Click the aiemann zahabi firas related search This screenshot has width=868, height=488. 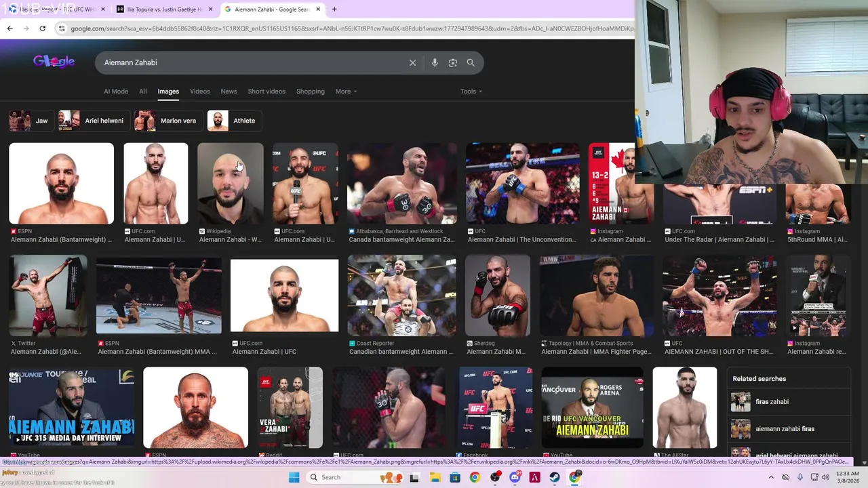click(790, 428)
